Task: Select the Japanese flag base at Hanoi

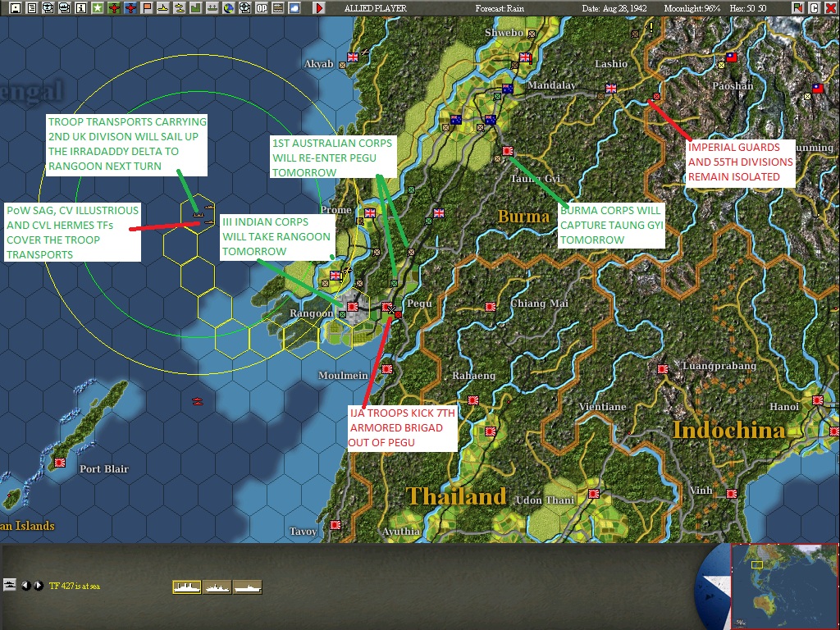Action: (x=818, y=400)
